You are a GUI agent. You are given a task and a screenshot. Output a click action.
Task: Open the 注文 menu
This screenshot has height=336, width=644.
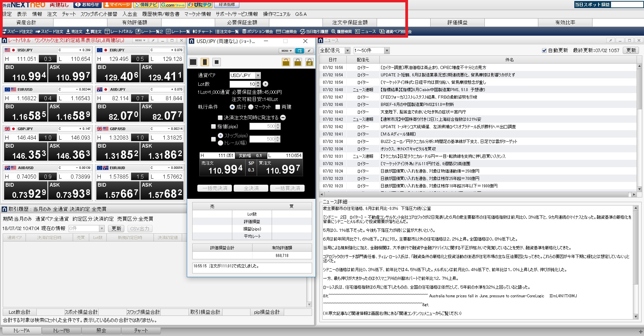(x=52, y=14)
